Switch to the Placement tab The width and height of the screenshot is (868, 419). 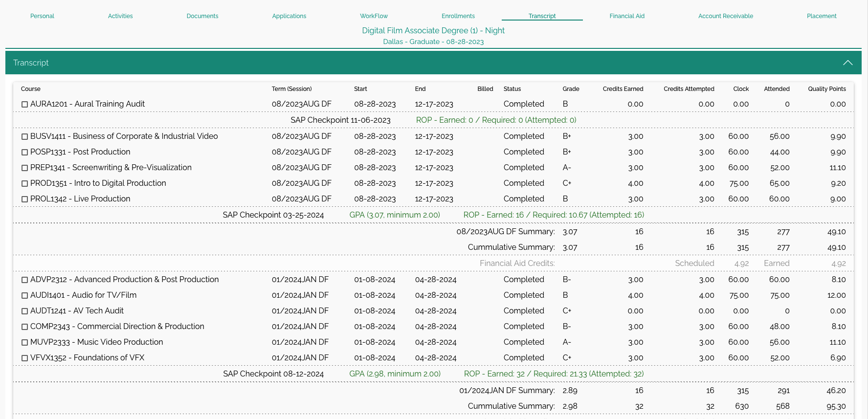821,16
